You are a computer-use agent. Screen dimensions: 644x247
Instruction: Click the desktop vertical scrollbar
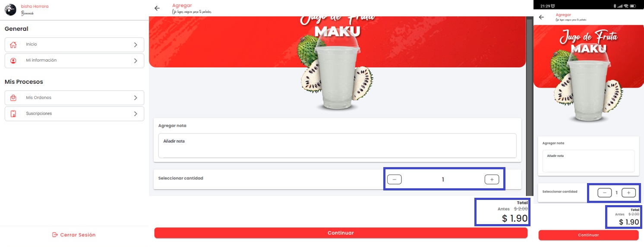click(x=530, y=106)
